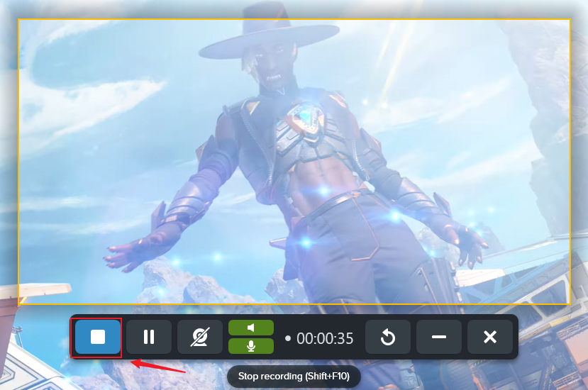Pause the screen recording
The height and width of the screenshot is (390, 588).
pos(149,337)
